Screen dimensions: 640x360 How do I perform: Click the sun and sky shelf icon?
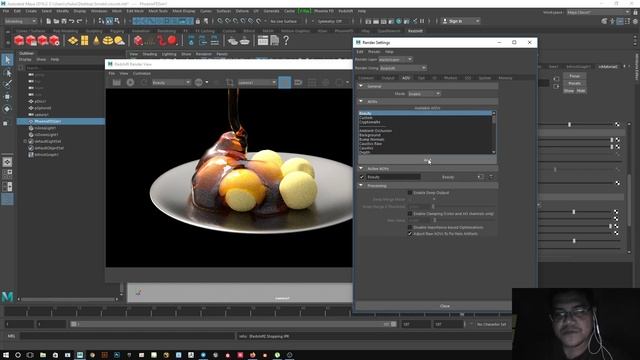tap(119, 40)
